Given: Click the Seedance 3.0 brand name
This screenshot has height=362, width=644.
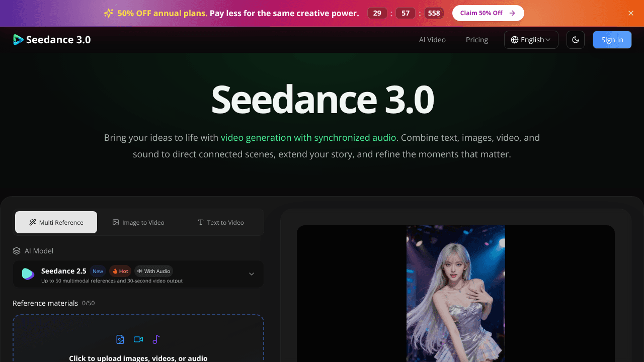Looking at the screenshot, I should pos(58,40).
